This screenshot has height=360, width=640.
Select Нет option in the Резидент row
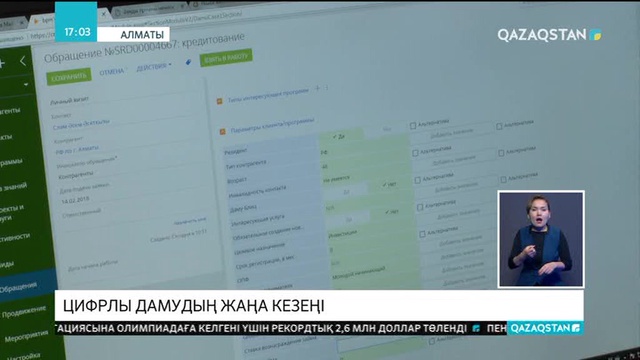[x=387, y=129]
